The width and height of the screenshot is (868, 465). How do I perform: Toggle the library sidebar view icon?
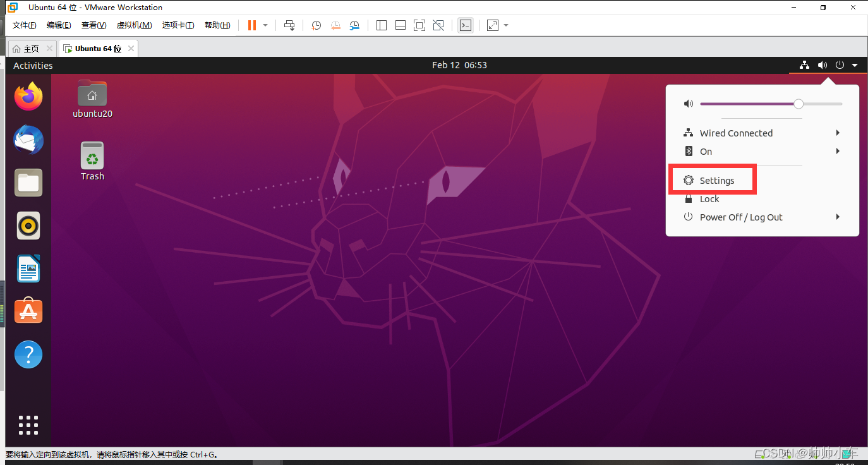click(x=381, y=25)
